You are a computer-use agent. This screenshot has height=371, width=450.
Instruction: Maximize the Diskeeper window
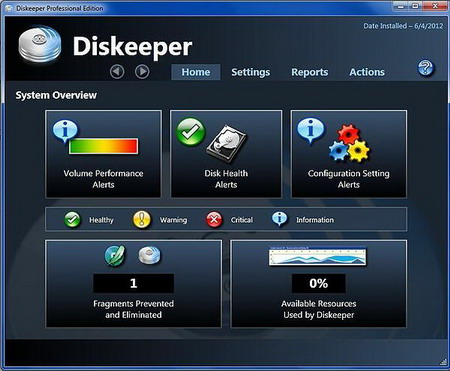pos(416,6)
